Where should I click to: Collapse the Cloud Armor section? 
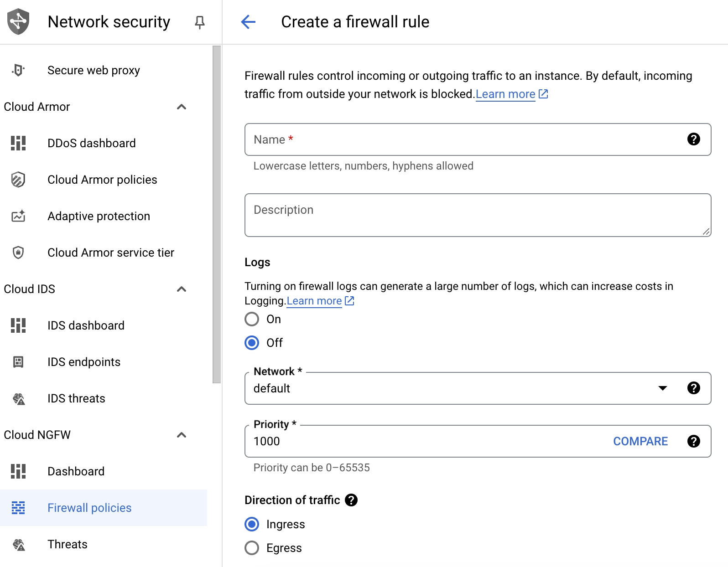pos(182,107)
